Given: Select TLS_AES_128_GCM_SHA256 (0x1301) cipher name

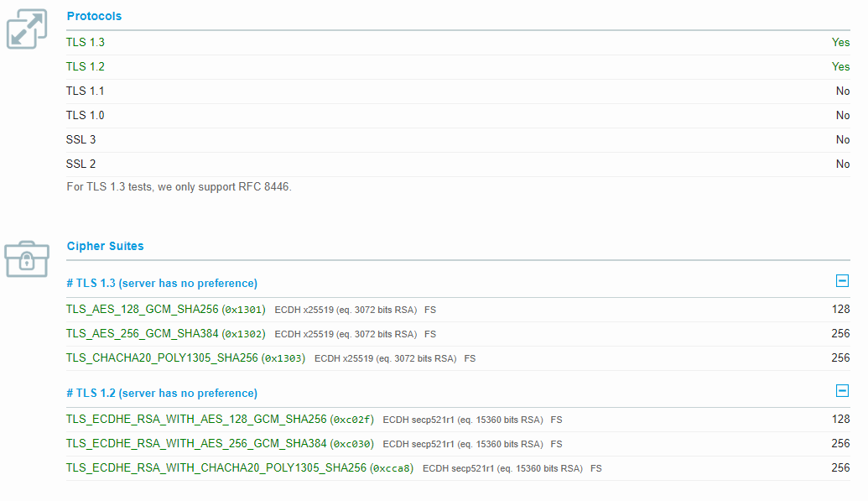Looking at the screenshot, I should point(165,310).
